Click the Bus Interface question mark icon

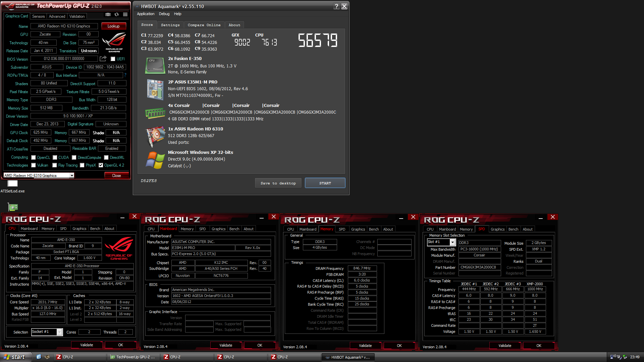tap(125, 75)
